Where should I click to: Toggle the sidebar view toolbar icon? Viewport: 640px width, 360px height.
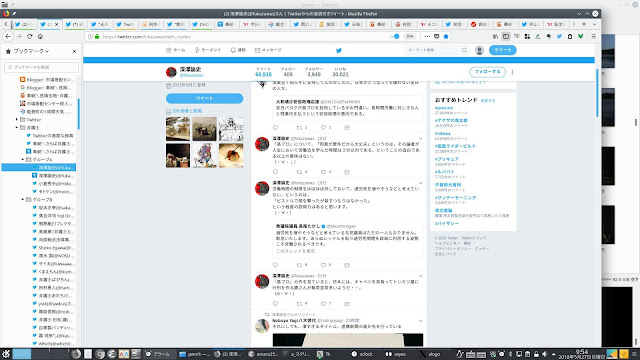(506, 36)
